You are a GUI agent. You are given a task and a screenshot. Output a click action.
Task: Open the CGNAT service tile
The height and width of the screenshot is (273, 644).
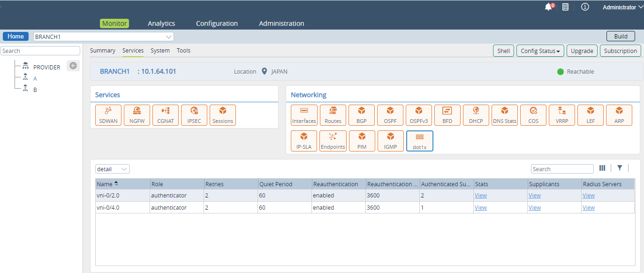pos(166,115)
